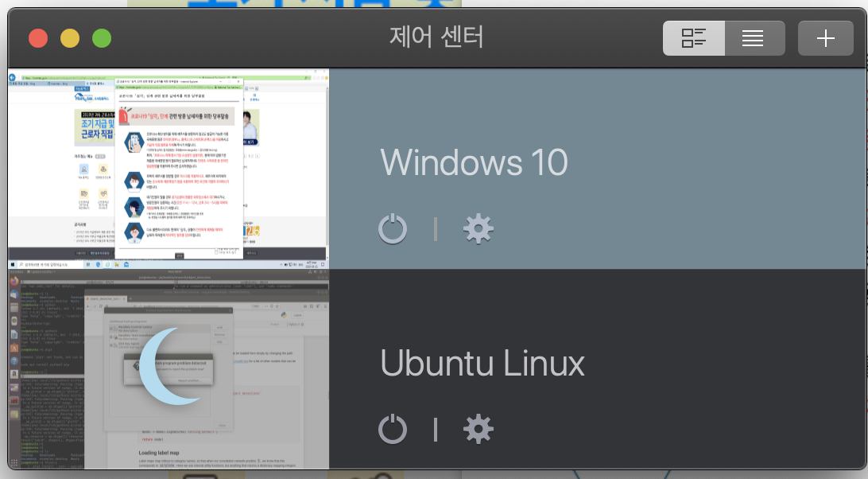
Task: Switch to expanded thumbnail view
Action: pos(694,38)
